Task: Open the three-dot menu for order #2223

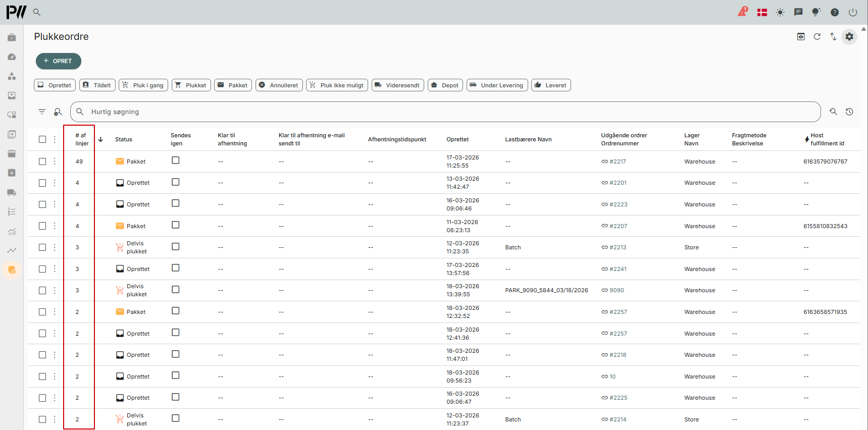Action: point(55,204)
